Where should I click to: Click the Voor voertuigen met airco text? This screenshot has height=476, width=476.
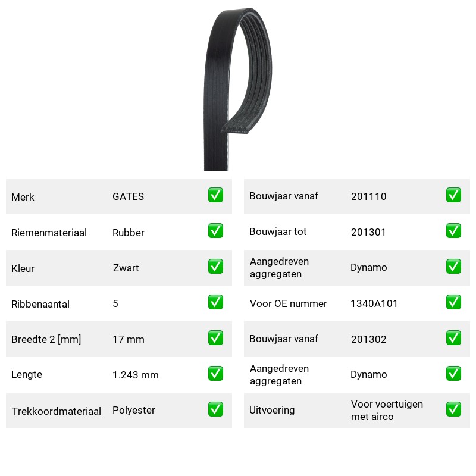click(x=387, y=411)
